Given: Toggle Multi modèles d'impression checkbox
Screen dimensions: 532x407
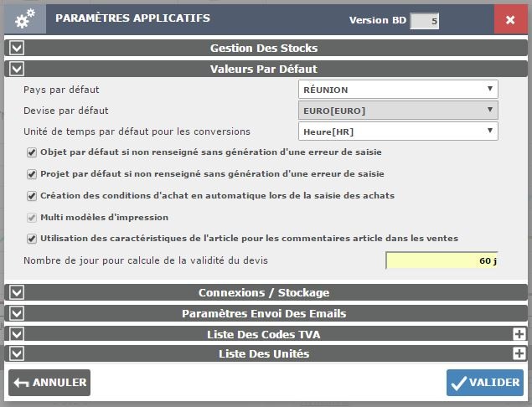Looking at the screenshot, I should (32, 218).
